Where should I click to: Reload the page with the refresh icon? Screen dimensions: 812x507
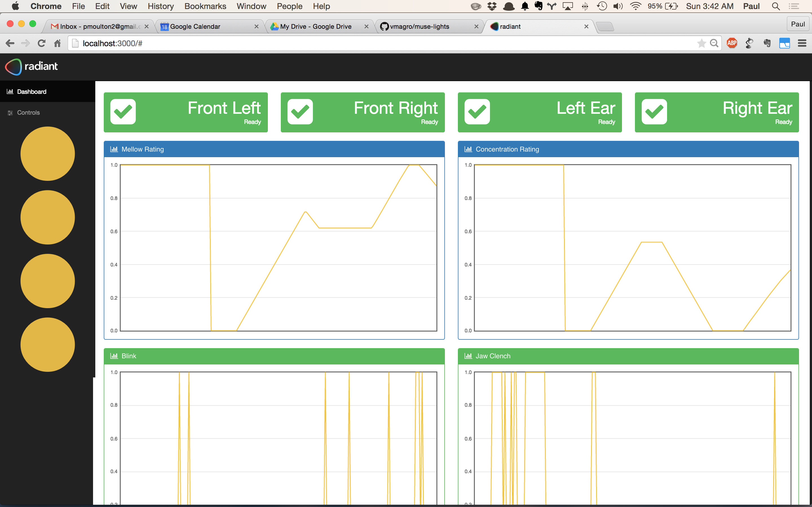tap(42, 43)
